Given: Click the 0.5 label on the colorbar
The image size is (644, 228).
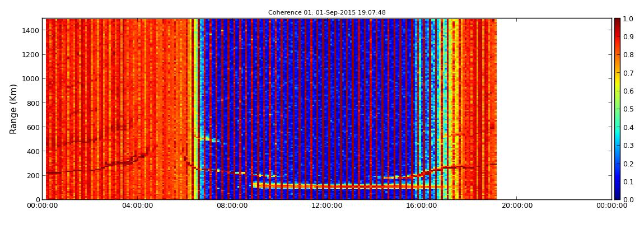Looking at the screenshot, I should pos(628,109).
